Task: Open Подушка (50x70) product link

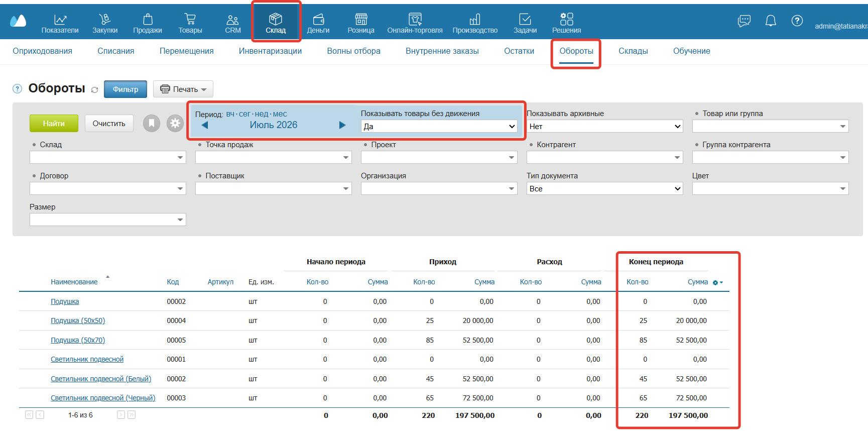Action: (78, 340)
